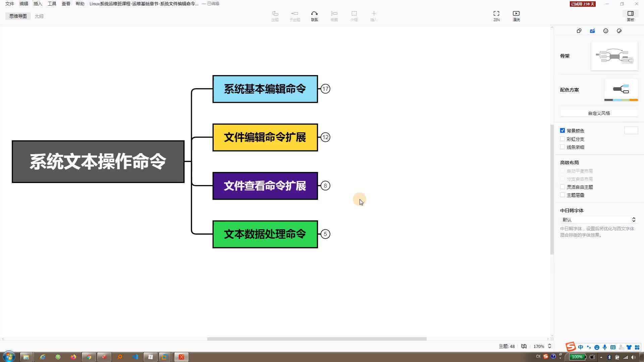The image size is (644, 362).
Task: Open Chrome from the taskbar
Action: [x=89, y=357]
